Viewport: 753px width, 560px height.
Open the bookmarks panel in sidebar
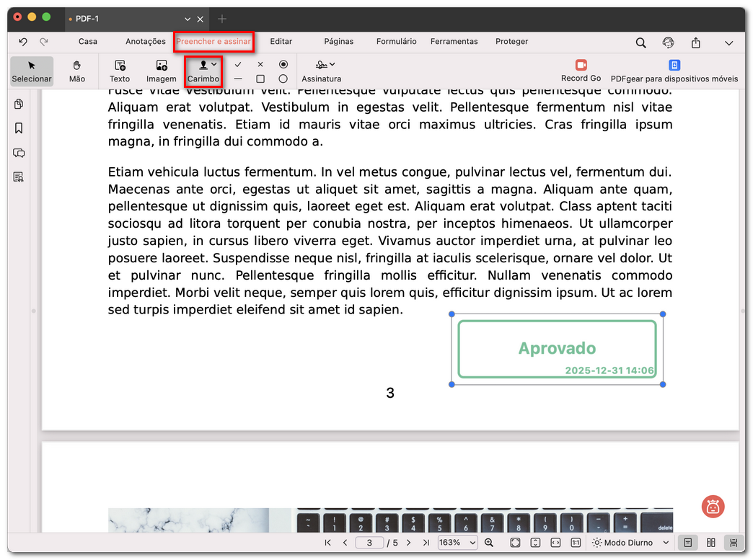pos(18,128)
